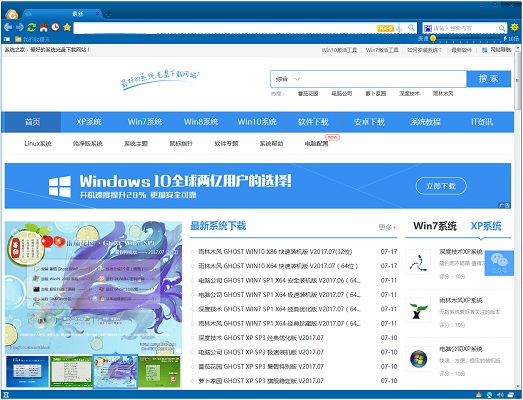The image size is (523, 400).
Task: Open the yellow gear settings icon
Action: point(514,27)
